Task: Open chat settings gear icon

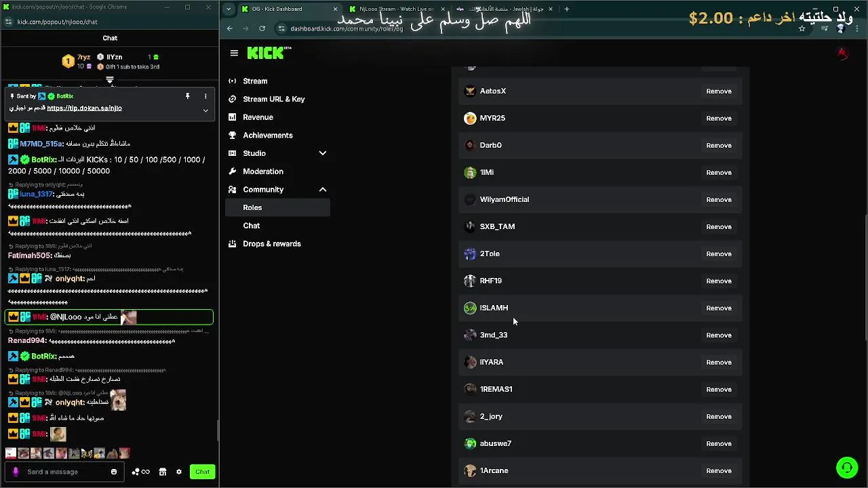Action: pyautogui.click(x=179, y=472)
